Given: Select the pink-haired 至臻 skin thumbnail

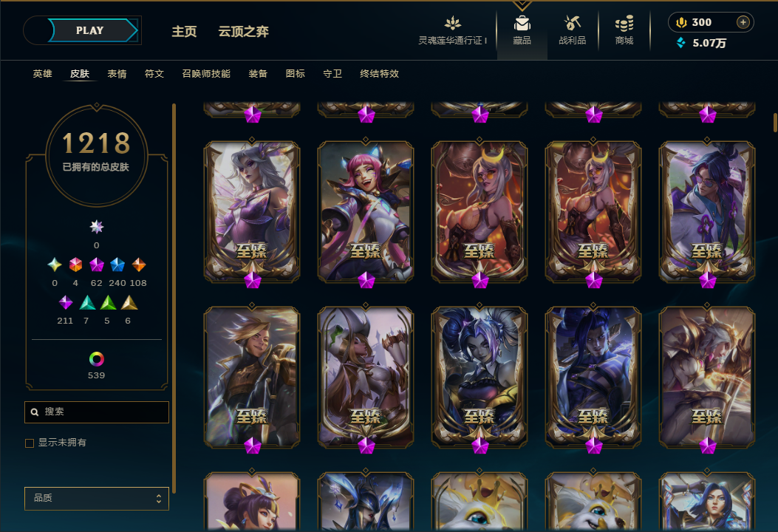Looking at the screenshot, I should point(366,212).
